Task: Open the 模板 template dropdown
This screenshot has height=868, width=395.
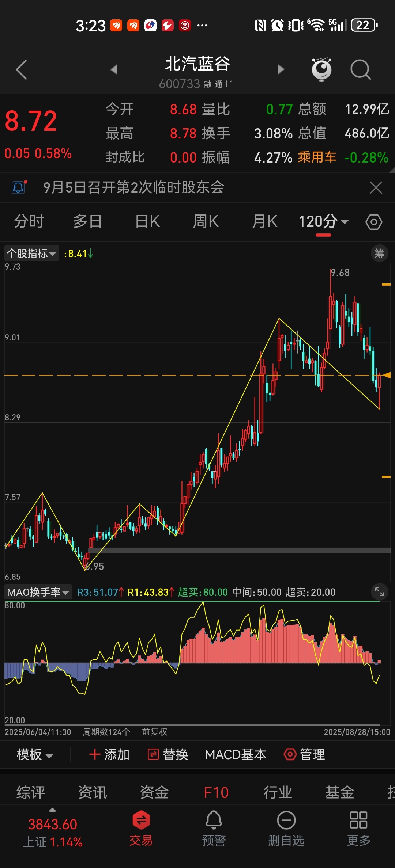Action: point(35,754)
